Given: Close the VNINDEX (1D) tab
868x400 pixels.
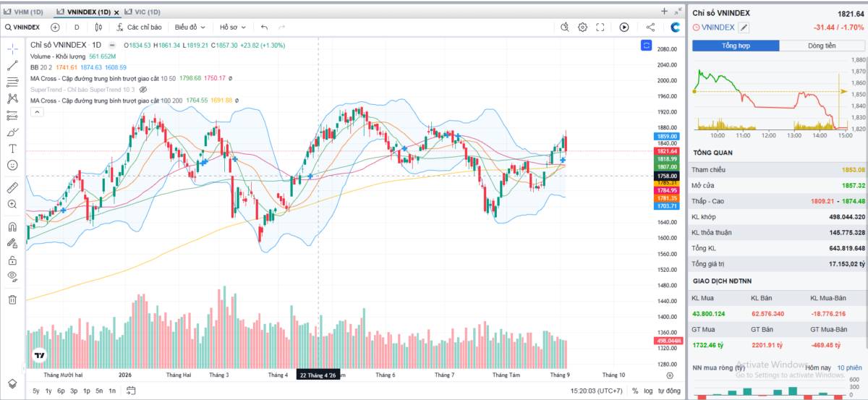Looking at the screenshot, I should coord(116,12).
